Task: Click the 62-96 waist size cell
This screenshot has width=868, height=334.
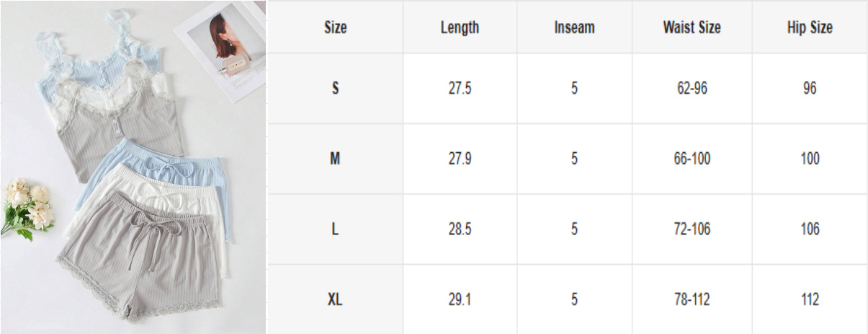Action: click(x=692, y=89)
